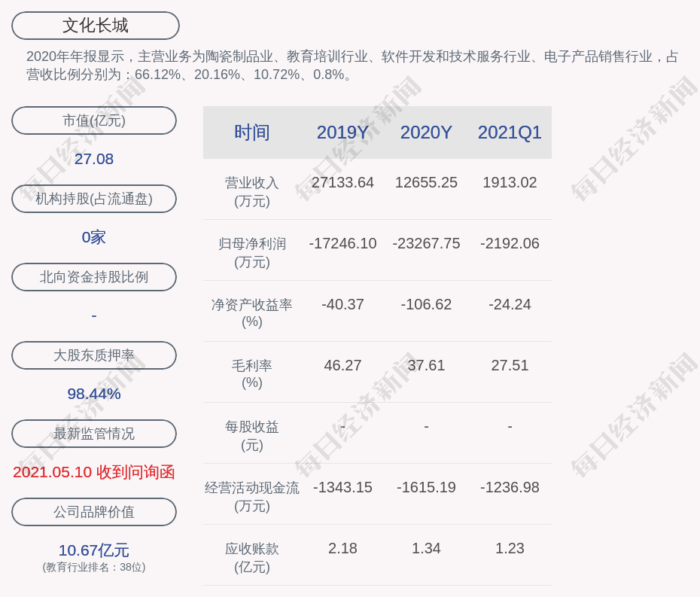Select the net profit cell -17246.10
The height and width of the screenshot is (597, 700).
[x=343, y=243]
